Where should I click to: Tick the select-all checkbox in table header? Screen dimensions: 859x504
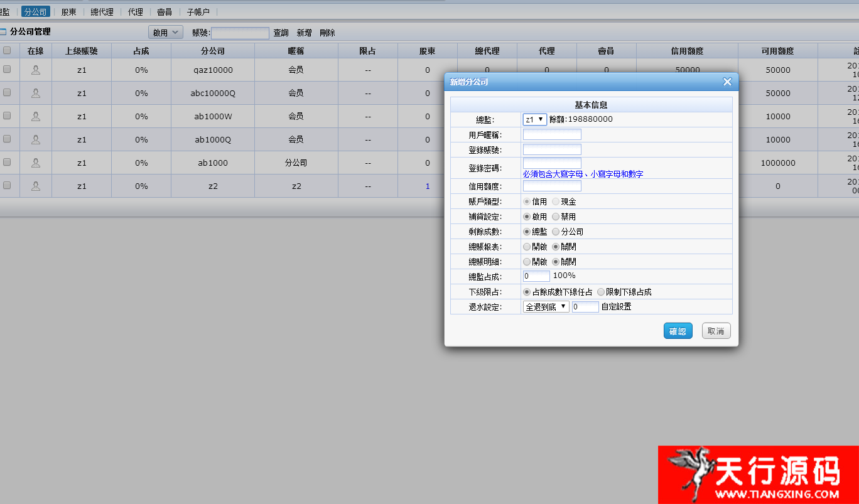click(7, 50)
